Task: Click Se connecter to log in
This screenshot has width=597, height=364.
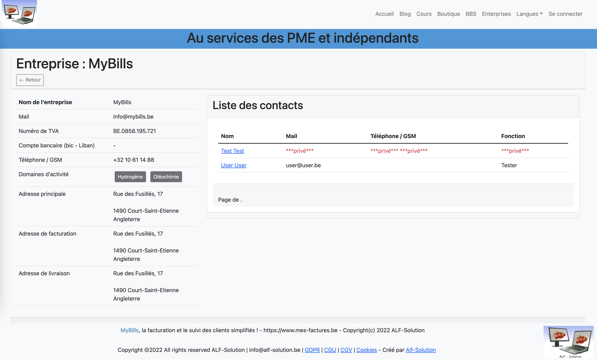Action: point(565,14)
